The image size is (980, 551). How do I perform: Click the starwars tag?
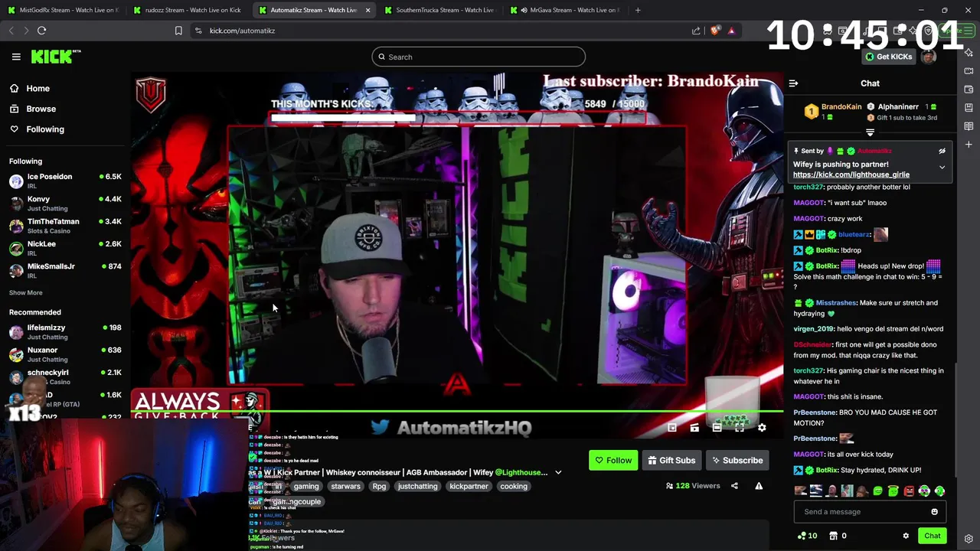click(x=345, y=486)
